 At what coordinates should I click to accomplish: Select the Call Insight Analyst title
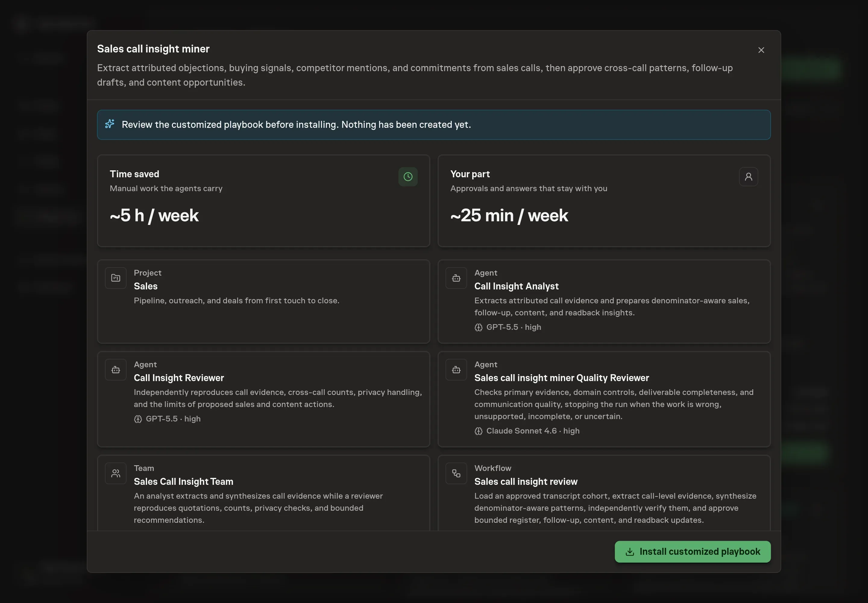(x=516, y=286)
